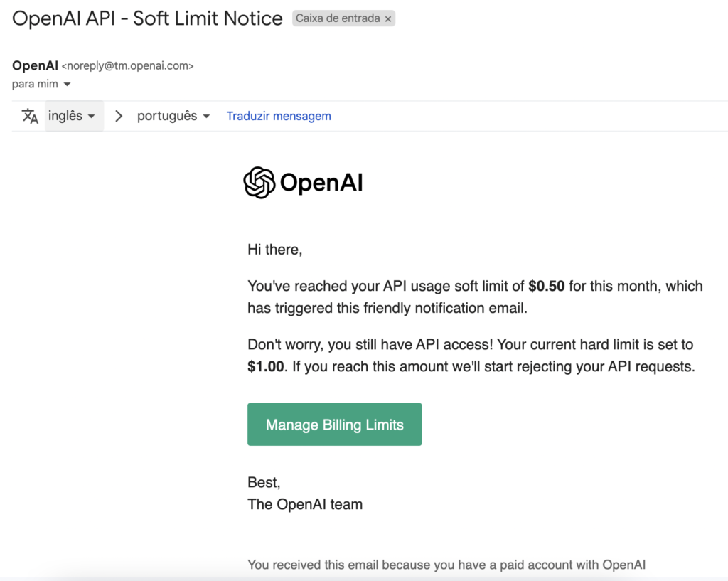Image resolution: width=728 pixels, height=581 pixels.
Task: Click the Traduzir mensagem link
Action: (279, 116)
